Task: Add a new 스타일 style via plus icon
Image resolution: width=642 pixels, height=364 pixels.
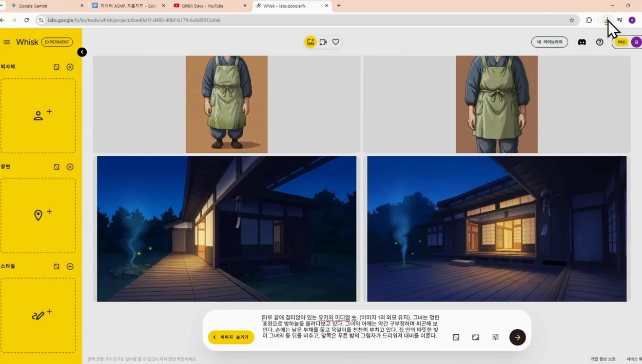Action: click(70, 267)
